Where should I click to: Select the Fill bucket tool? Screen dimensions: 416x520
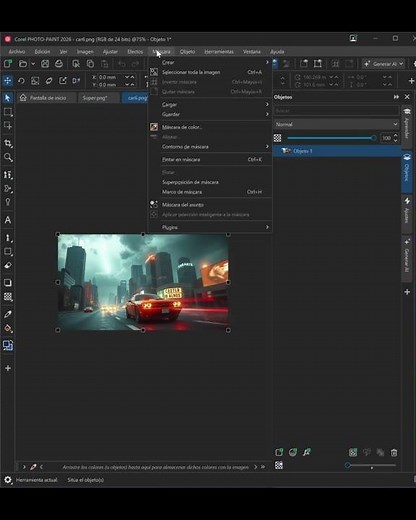(8, 329)
